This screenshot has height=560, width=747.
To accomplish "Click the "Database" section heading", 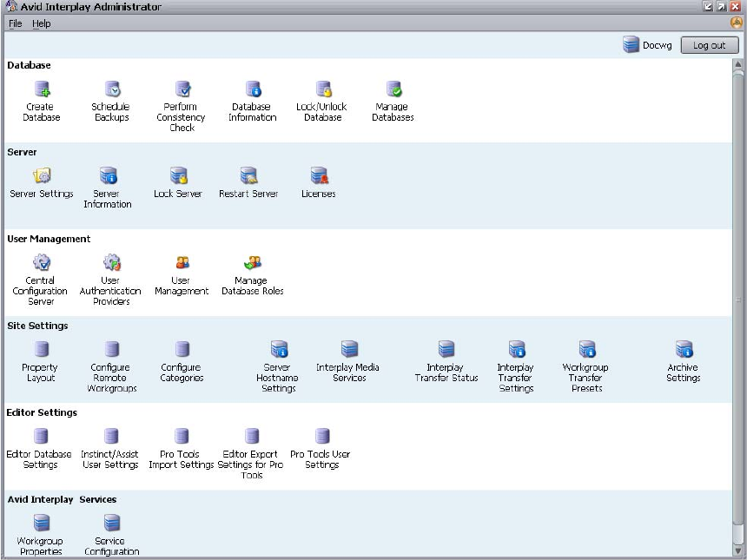I will coord(29,65).
